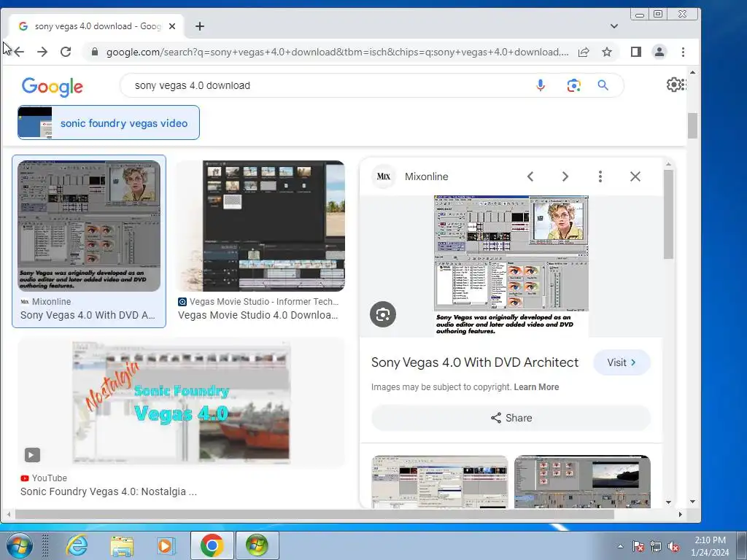Click the preview panel scrollbar thumb

coord(668,214)
